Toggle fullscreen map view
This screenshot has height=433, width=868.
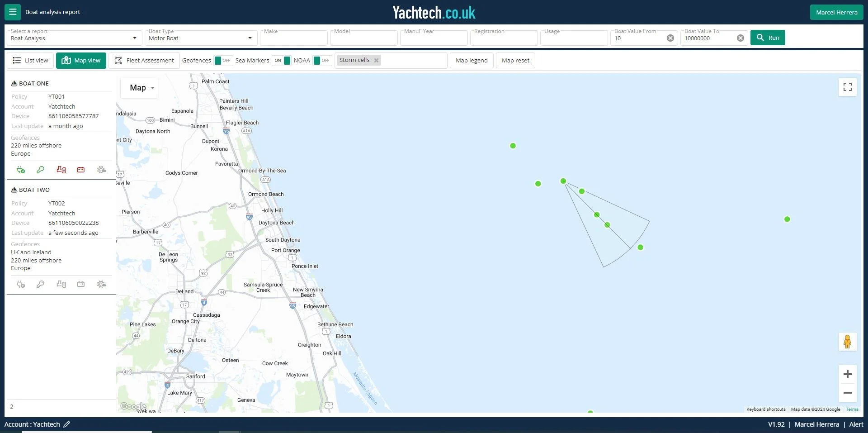[848, 87]
